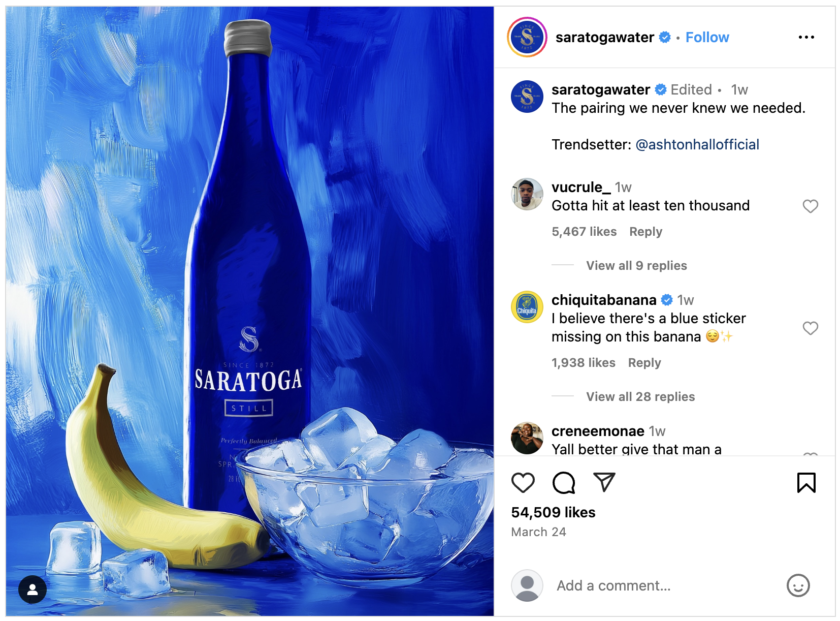Open chiquitabanana's profile avatar
The image size is (840, 621).
click(527, 307)
